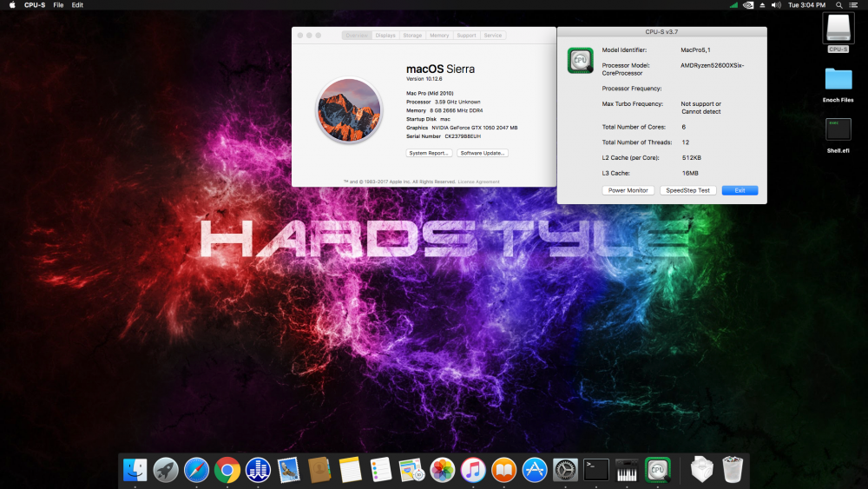Click Total Number of Threads value 12
The image size is (868, 489).
click(x=686, y=142)
